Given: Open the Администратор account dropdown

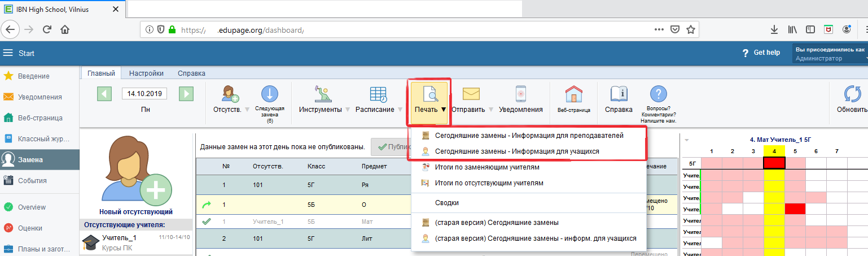Looking at the screenshot, I should click(x=830, y=54).
